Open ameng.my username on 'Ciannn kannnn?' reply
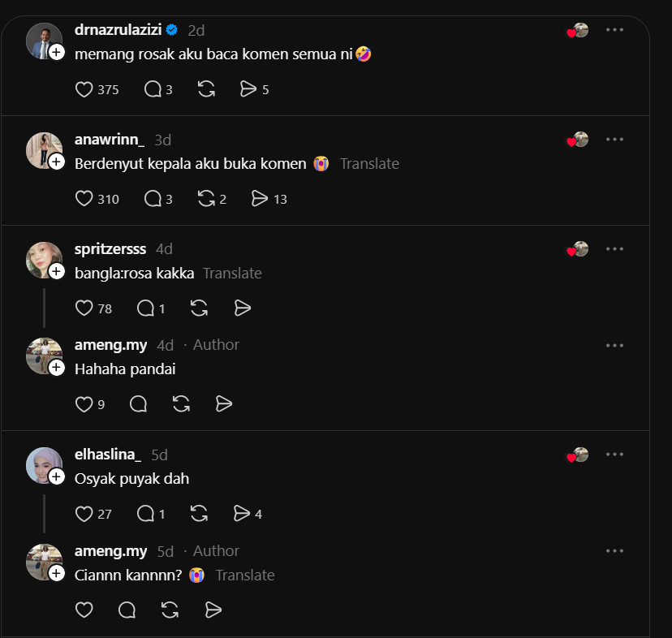The height and width of the screenshot is (638, 672). pyautogui.click(x=110, y=551)
